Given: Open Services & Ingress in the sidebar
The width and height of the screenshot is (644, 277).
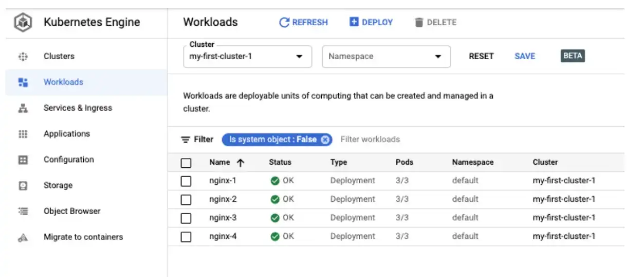Looking at the screenshot, I should 86,108.
